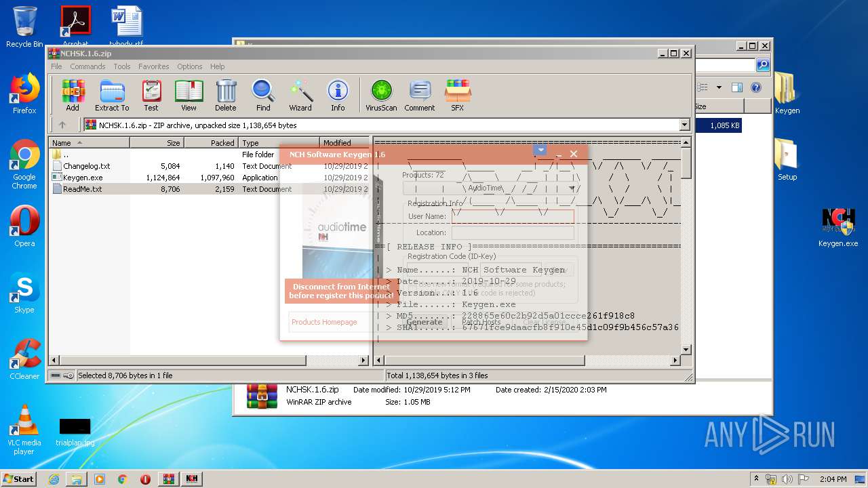
Task: Click the SFX toolbar icon
Action: 458,96
